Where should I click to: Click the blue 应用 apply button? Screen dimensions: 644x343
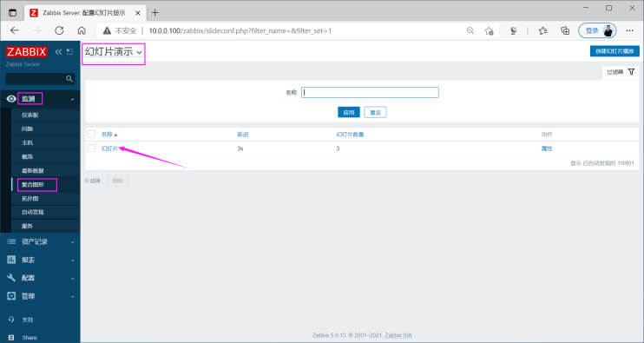pos(349,112)
